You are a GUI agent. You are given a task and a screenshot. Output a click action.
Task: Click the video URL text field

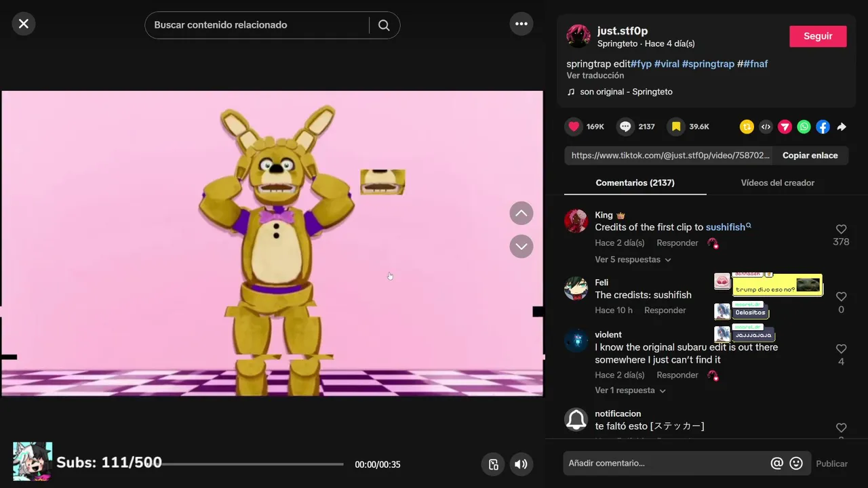point(669,155)
